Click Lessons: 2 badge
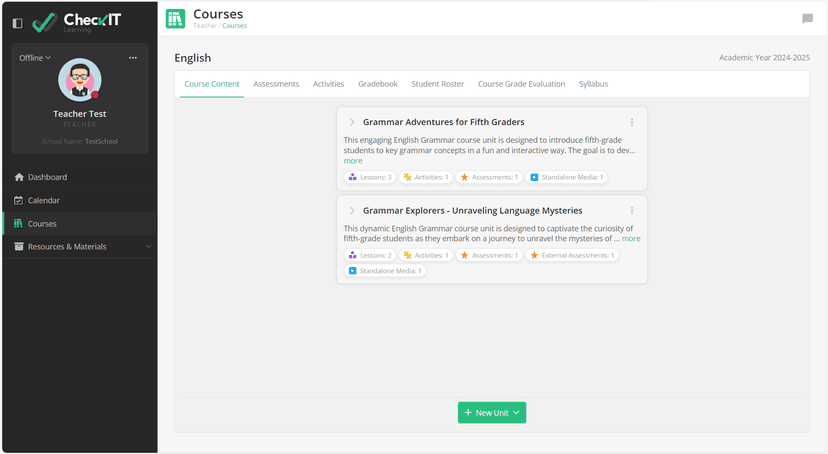This screenshot has width=828, height=454. 370,255
